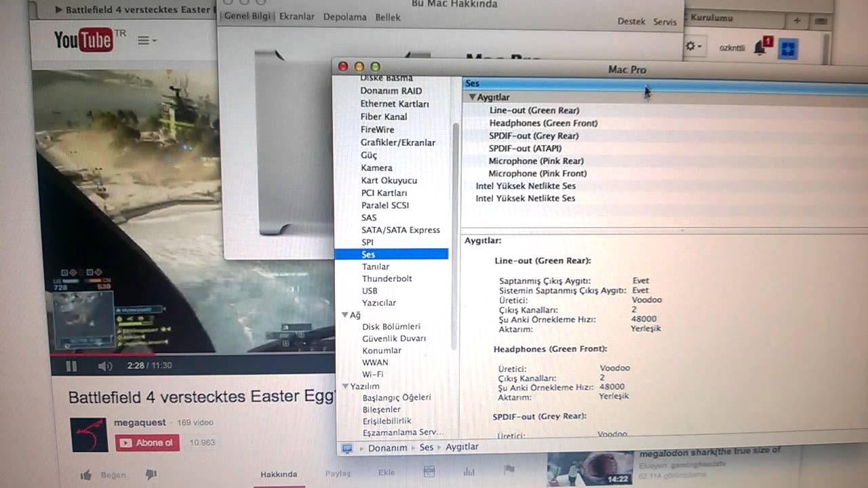
Task: Click Donanım in the bottom path bar
Action: [x=388, y=448]
